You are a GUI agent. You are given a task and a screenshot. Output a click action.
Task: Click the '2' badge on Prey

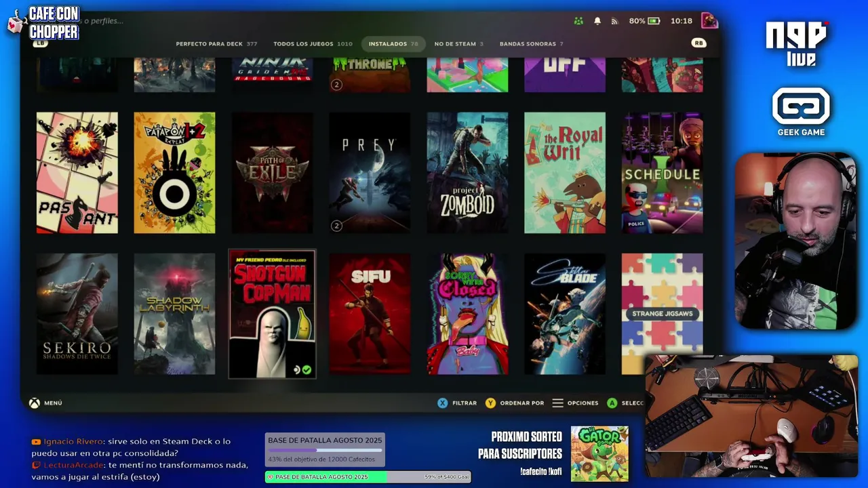pyautogui.click(x=336, y=226)
